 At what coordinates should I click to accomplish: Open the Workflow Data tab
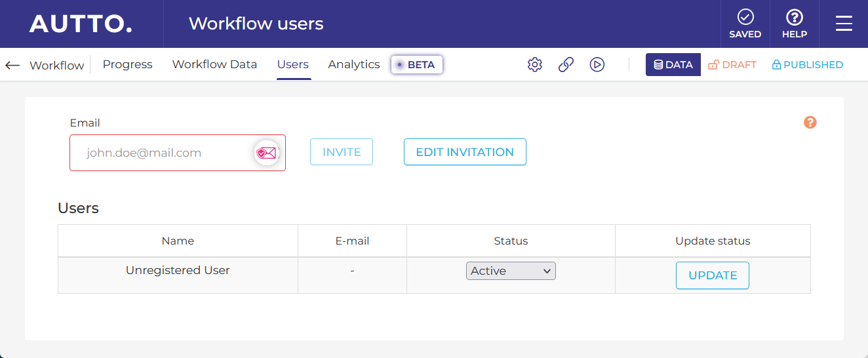[x=214, y=64]
